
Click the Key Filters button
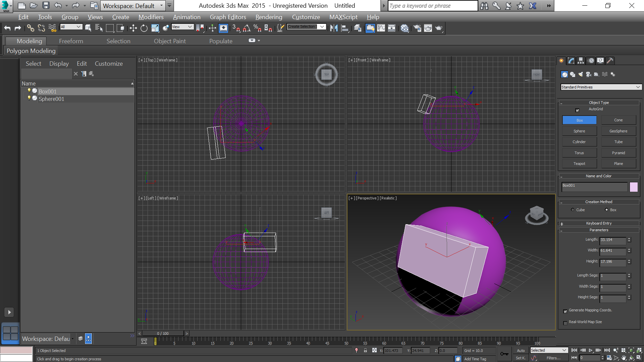[553, 358]
